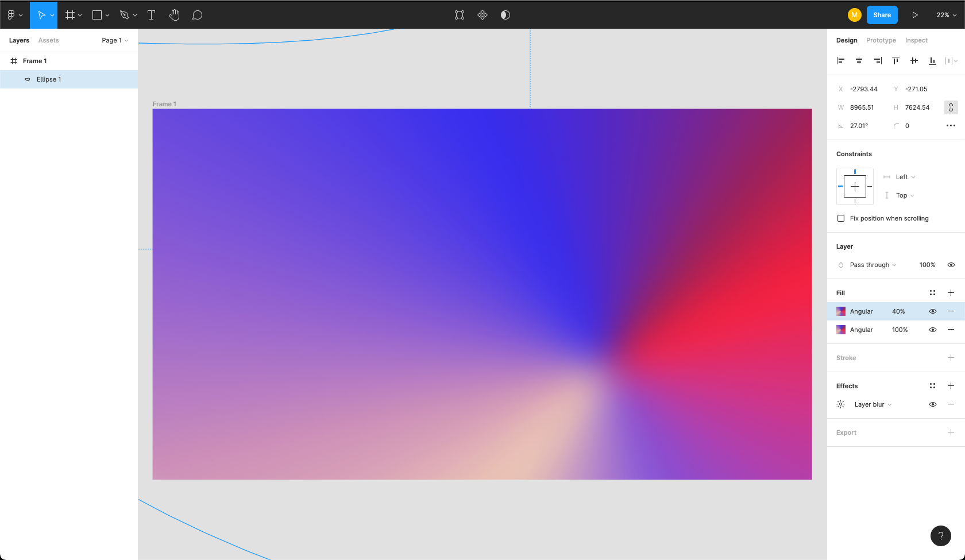Click the Create component icon
The height and width of the screenshot is (560, 965).
tap(482, 15)
